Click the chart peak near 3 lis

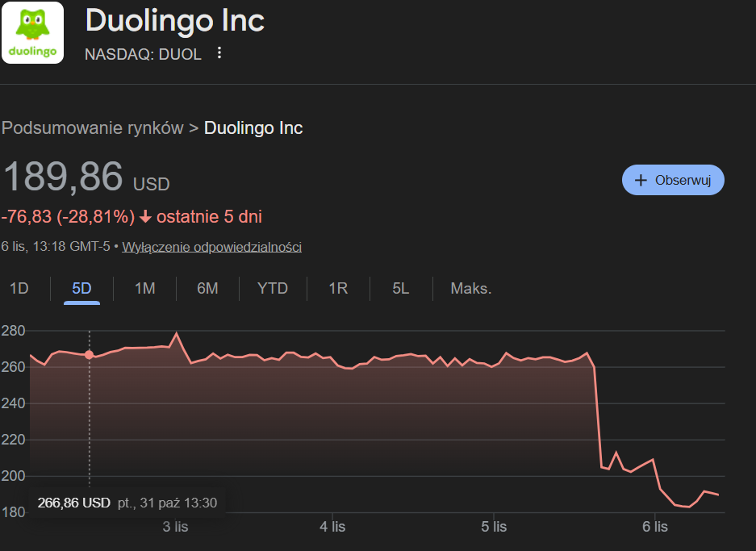176,333
